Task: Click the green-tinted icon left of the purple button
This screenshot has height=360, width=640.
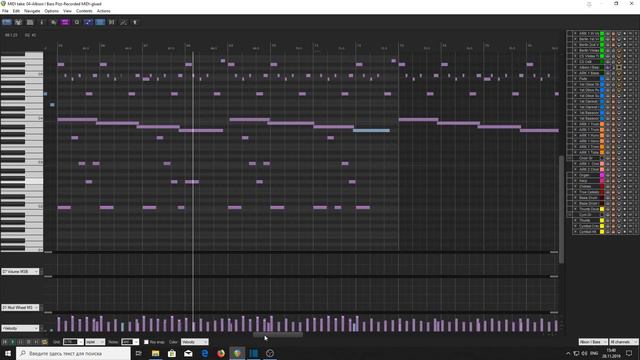Action: coord(53,22)
